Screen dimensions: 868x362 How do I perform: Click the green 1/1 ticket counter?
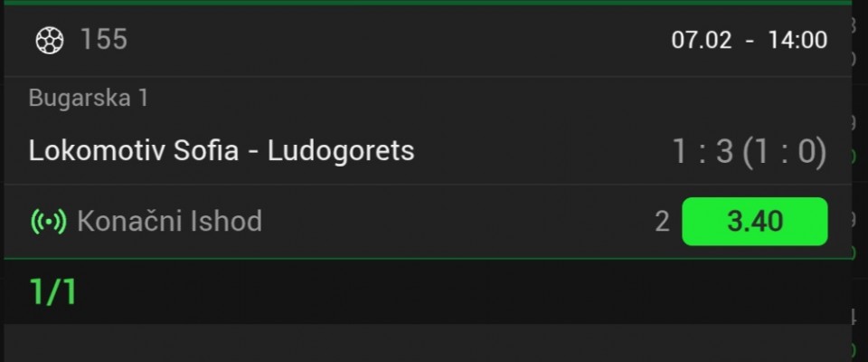pyautogui.click(x=53, y=291)
